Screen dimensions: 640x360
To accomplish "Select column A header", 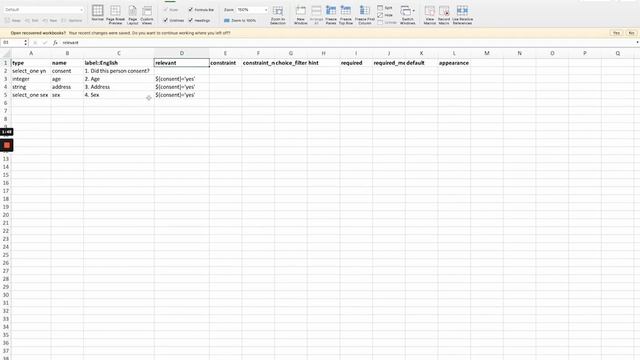I will [31, 53].
